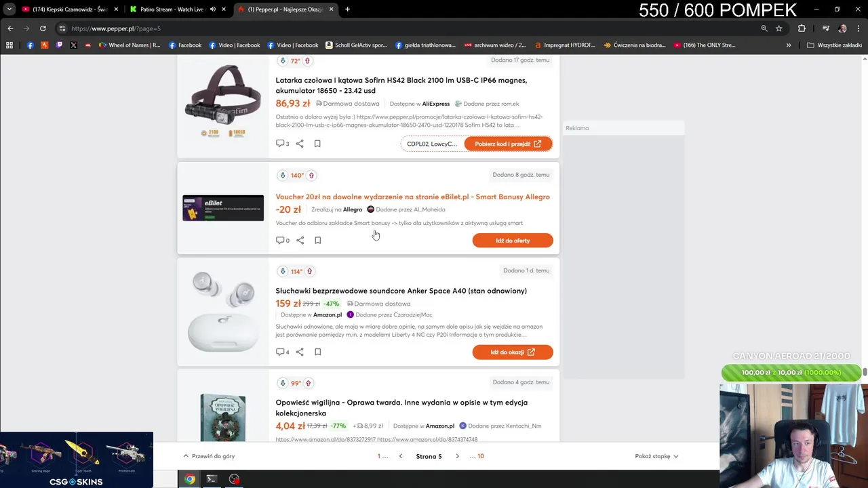Switch to Kiepski Czarnowidz YouTube tab
The height and width of the screenshot is (488, 868).
pos(71,9)
